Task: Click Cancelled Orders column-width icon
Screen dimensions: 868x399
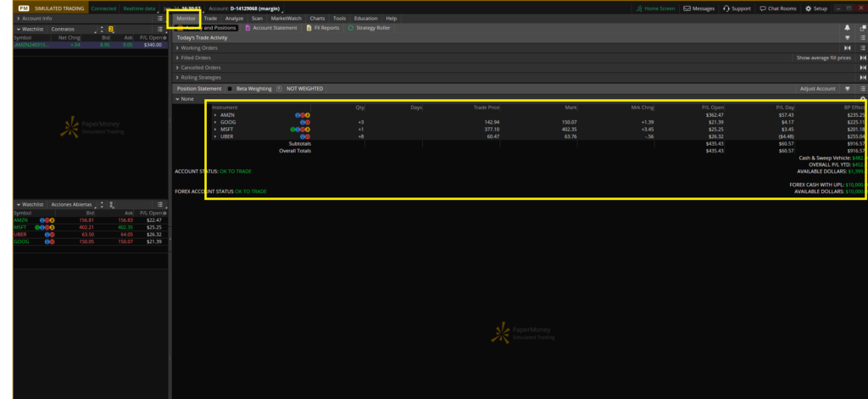Action: [862, 68]
